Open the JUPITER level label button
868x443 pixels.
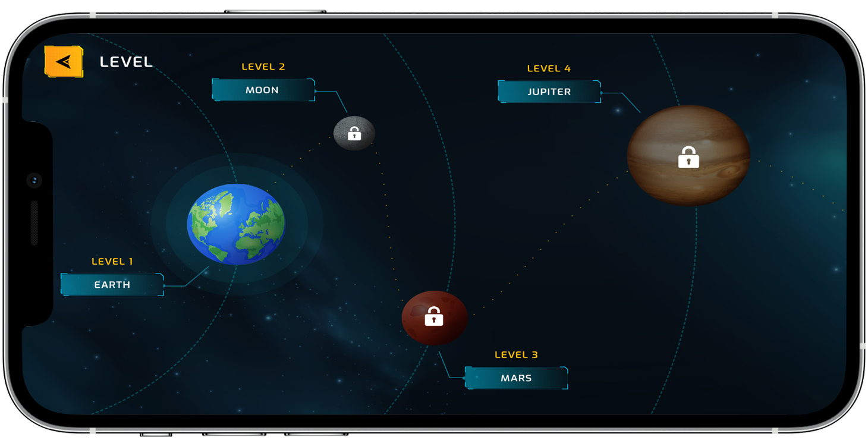[x=549, y=92]
